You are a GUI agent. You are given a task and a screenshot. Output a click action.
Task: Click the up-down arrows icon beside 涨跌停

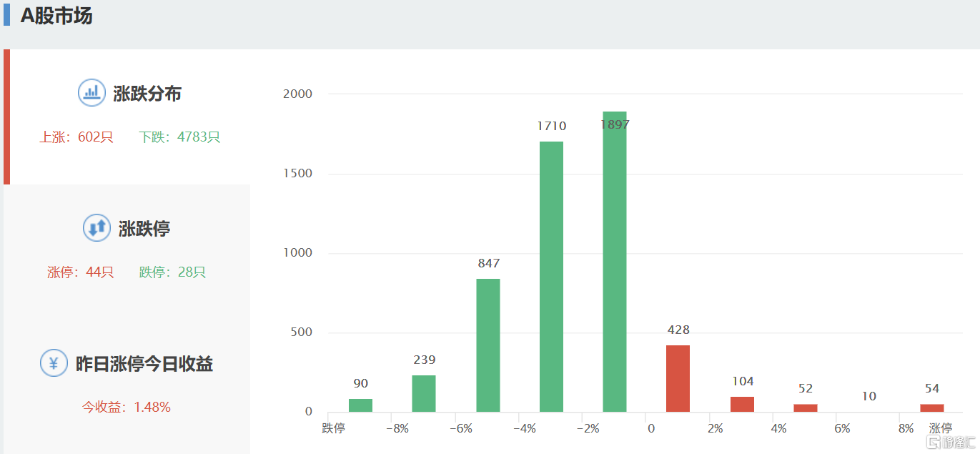96,228
